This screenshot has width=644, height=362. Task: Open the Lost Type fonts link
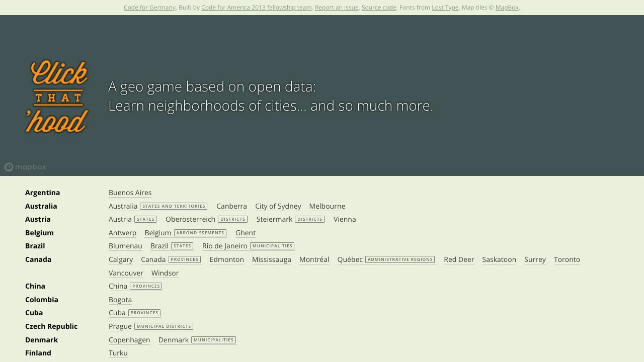[445, 8]
